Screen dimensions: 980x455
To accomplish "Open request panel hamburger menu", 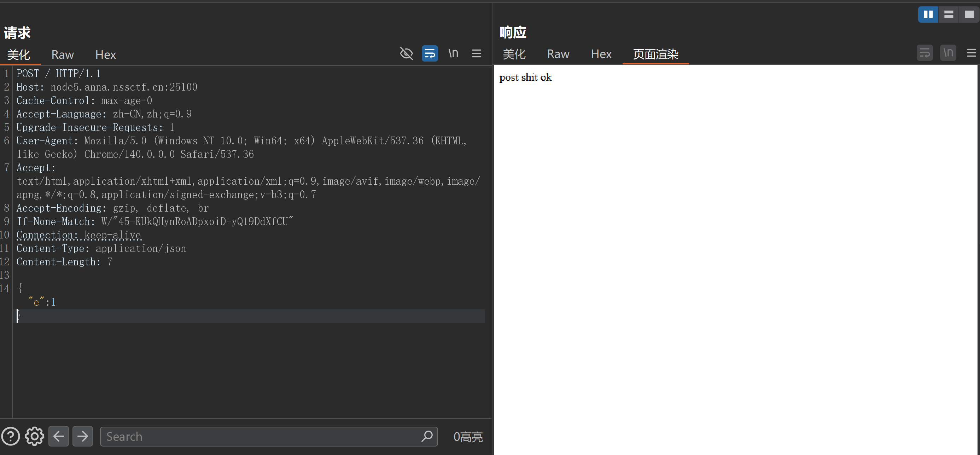I will [476, 53].
